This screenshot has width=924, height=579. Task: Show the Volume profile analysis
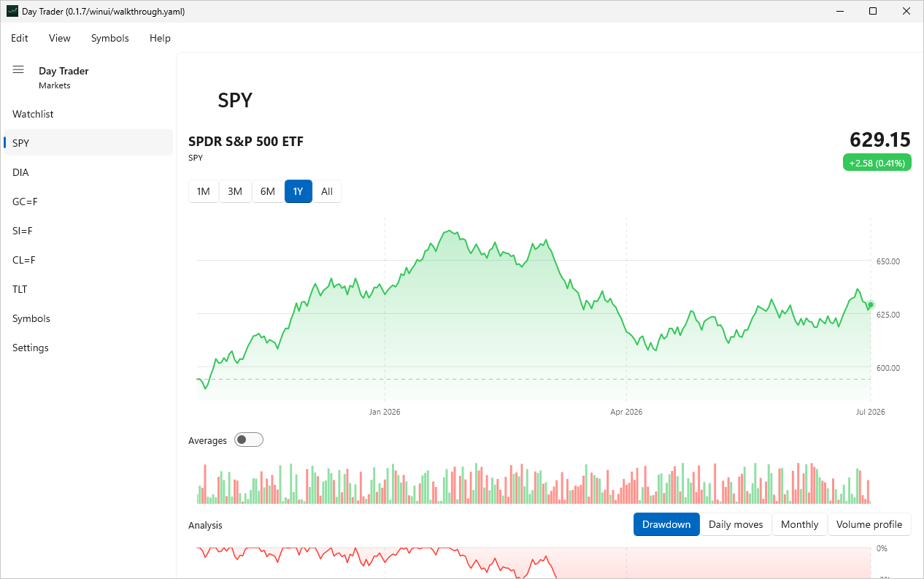(869, 524)
